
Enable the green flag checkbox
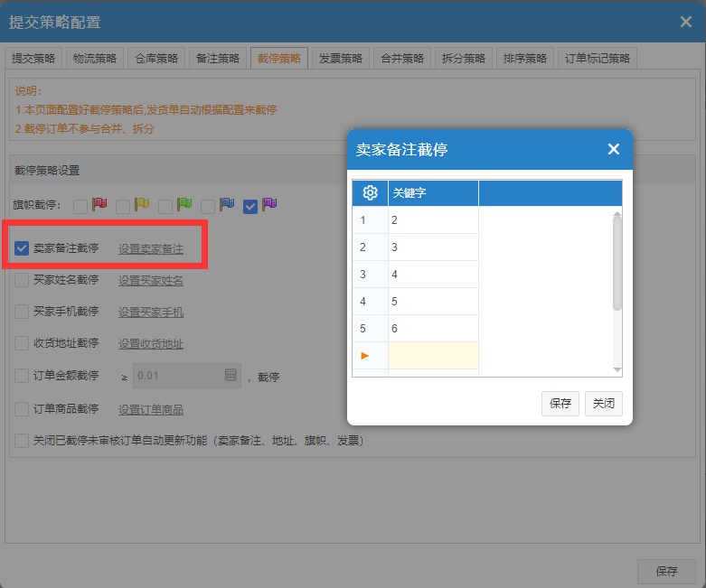coord(165,207)
